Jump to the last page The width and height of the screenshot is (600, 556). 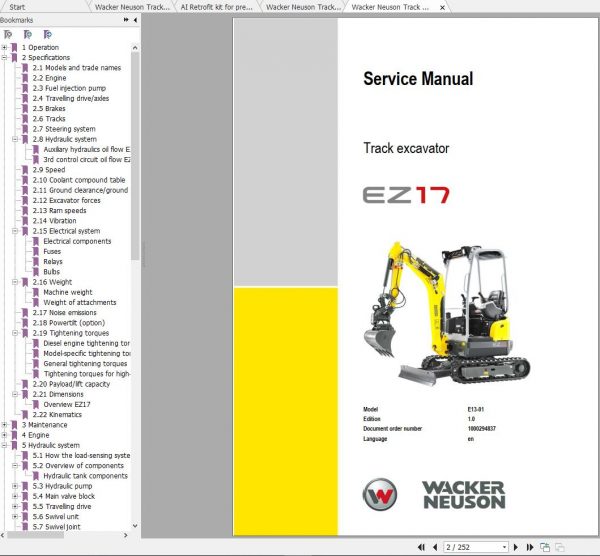tap(530, 547)
